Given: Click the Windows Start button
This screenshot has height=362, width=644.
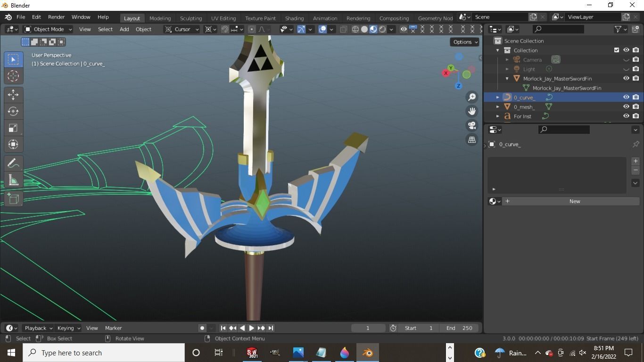Looking at the screenshot, I should coord(11,353).
